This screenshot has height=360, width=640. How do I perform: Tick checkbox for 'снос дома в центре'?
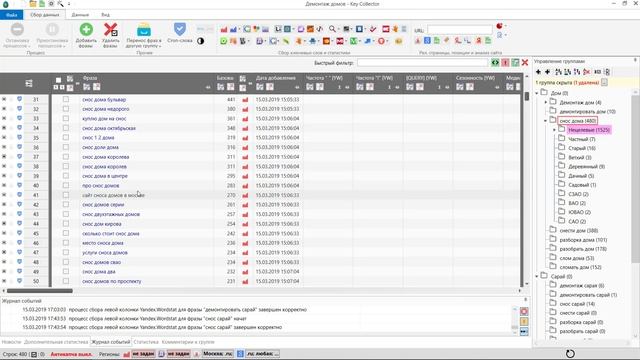[66, 176]
